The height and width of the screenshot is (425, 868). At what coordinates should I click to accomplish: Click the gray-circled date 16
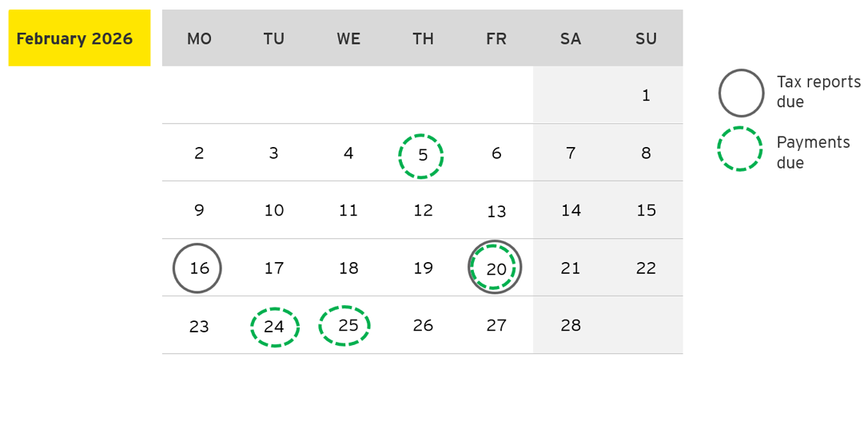[197, 268]
